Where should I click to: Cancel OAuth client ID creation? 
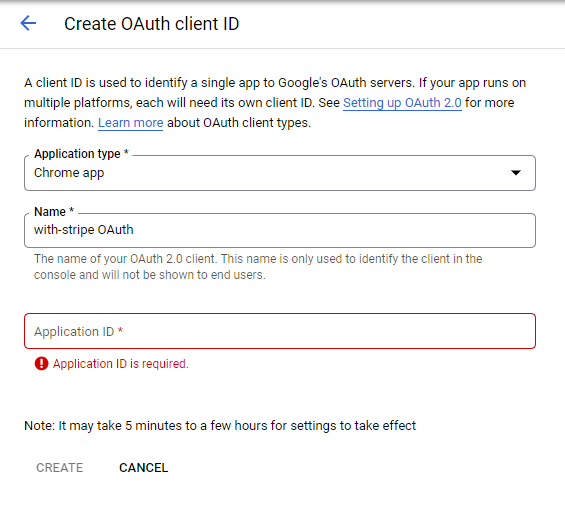(143, 467)
